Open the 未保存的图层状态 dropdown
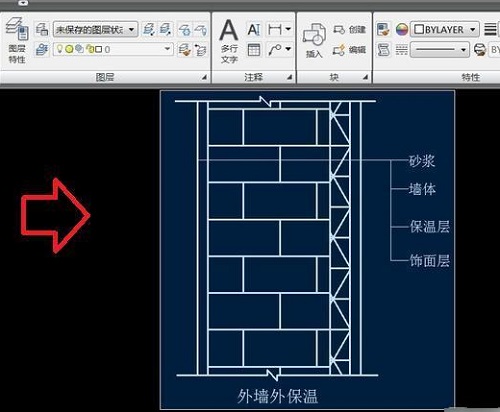 click(95, 30)
